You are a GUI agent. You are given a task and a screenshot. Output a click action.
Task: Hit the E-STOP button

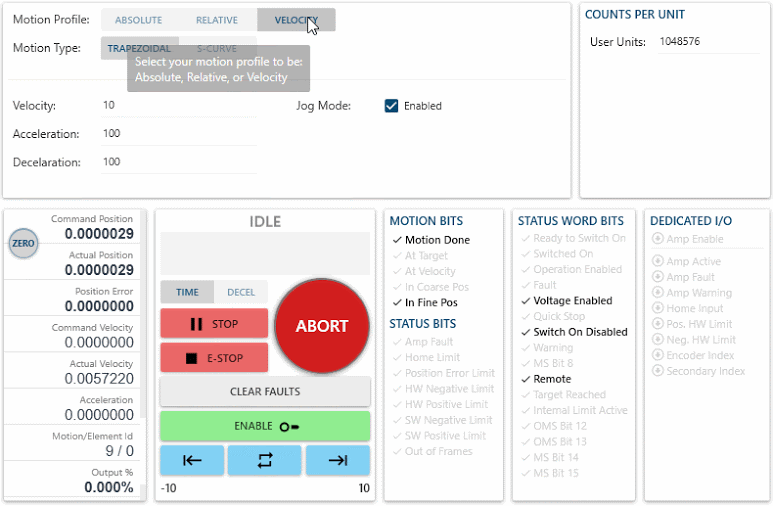214,358
